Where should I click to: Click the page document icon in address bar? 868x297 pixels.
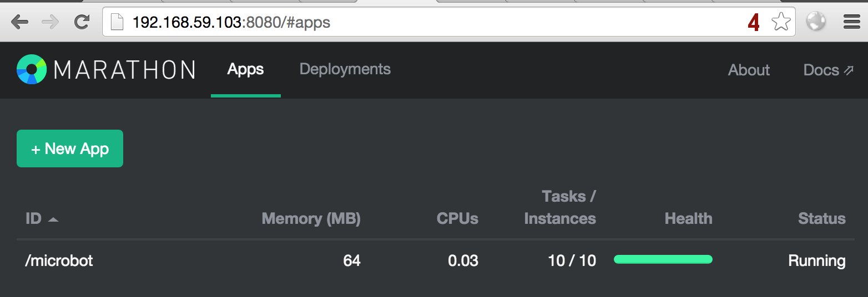[117, 22]
